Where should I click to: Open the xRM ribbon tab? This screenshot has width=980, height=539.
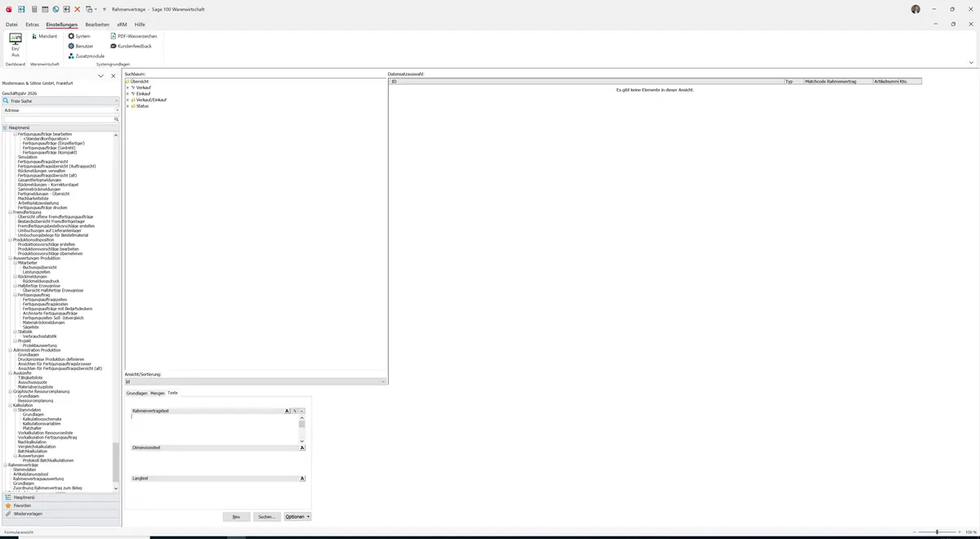122,24
